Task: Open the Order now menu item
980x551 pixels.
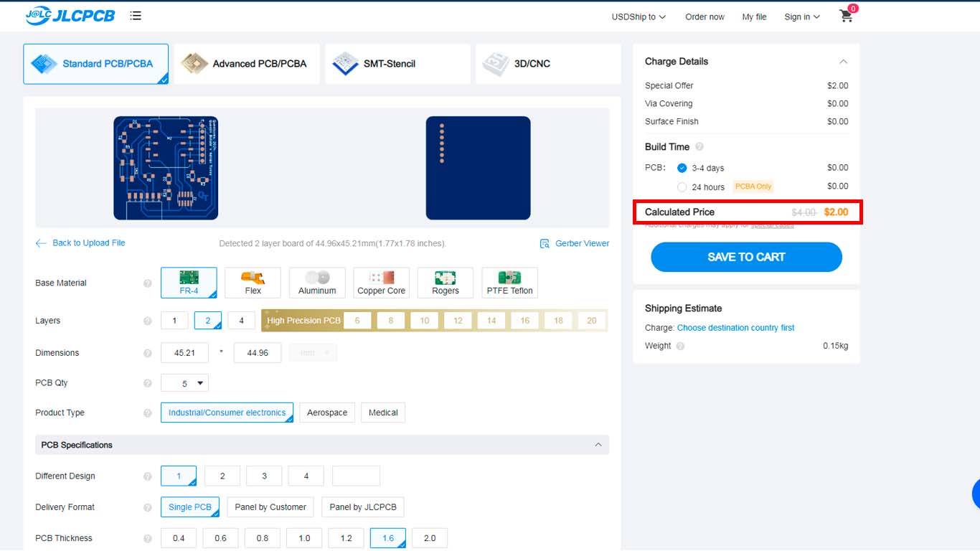Action: click(705, 17)
